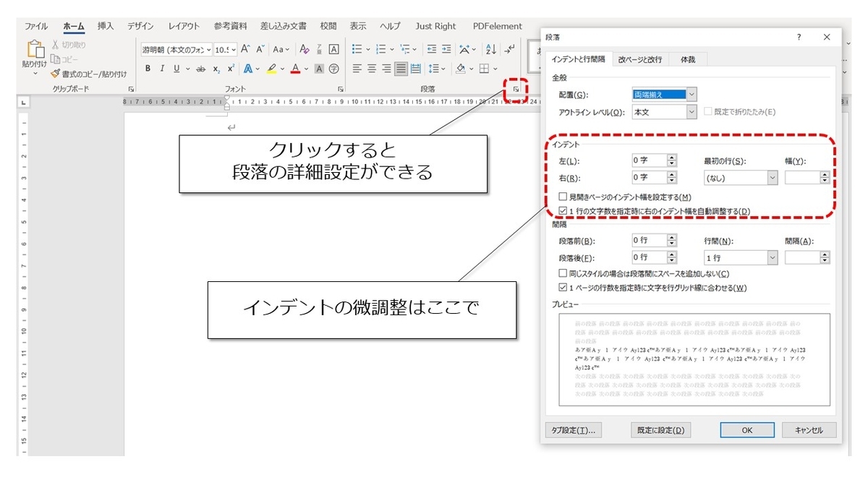The height and width of the screenshot is (488, 868).
Task: Click the Cut (切り取り) scissors icon
Action: (54, 46)
